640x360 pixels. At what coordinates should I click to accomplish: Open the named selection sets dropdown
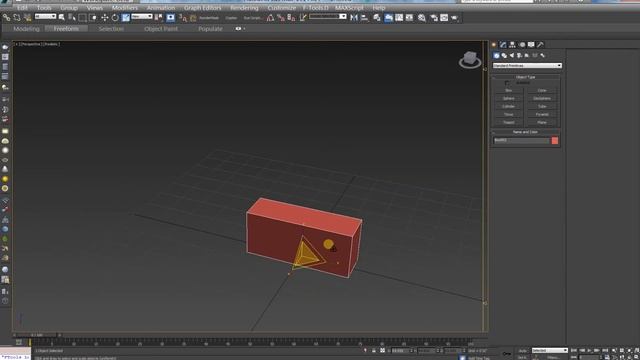[328, 16]
